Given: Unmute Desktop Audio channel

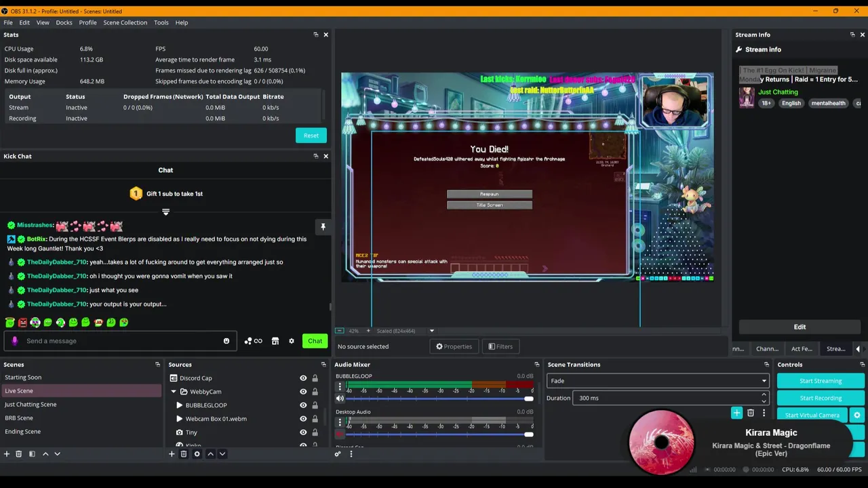Looking at the screenshot, I should click(340, 434).
